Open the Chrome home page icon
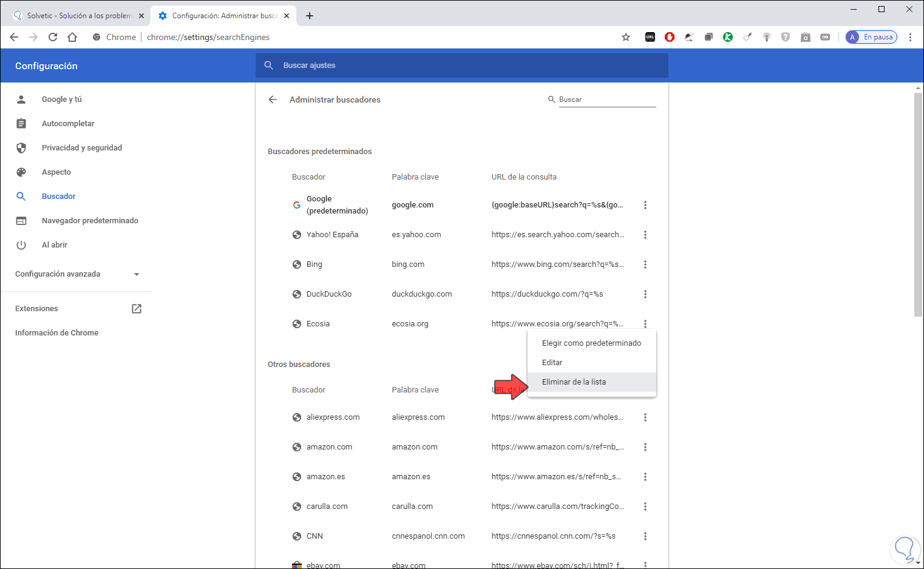The image size is (924, 569). (72, 37)
